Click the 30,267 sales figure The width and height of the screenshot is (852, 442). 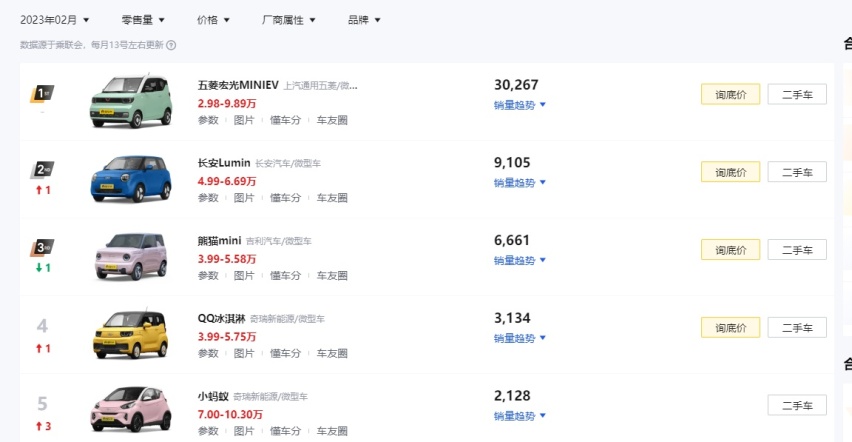[516, 85]
